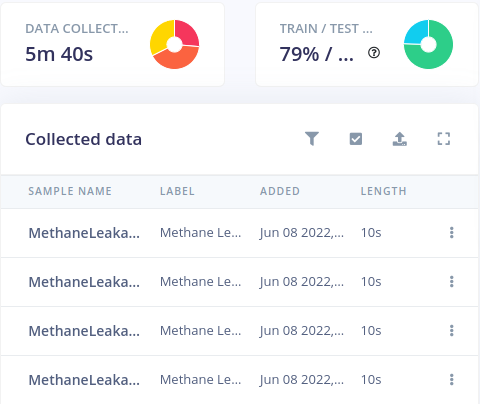Open the filter funnel icon in Collected data
The height and width of the screenshot is (404, 480).
312,139
